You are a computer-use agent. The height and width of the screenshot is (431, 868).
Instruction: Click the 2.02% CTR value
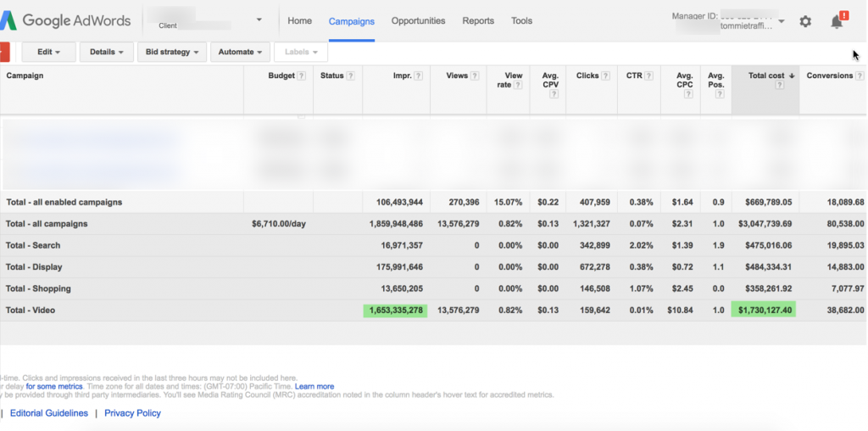[641, 245]
